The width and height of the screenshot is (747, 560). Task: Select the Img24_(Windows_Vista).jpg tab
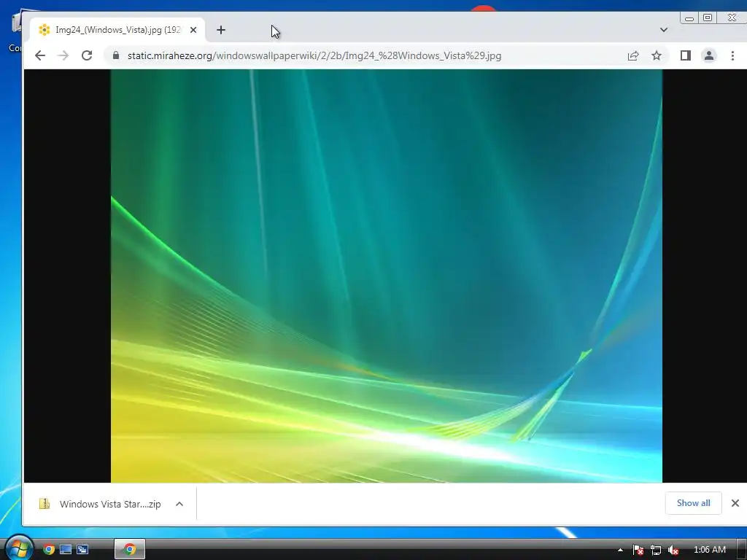click(x=117, y=30)
